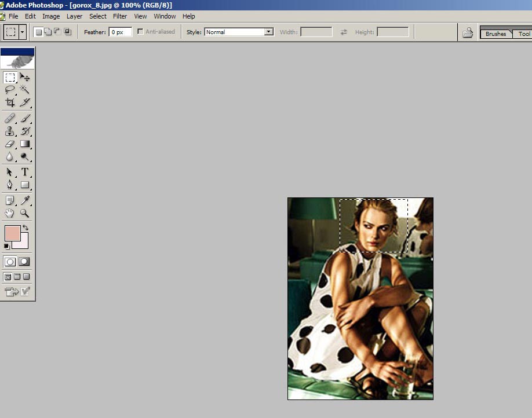The image size is (532, 418).
Task: Select the Clone Stamp tool
Action: [10, 131]
